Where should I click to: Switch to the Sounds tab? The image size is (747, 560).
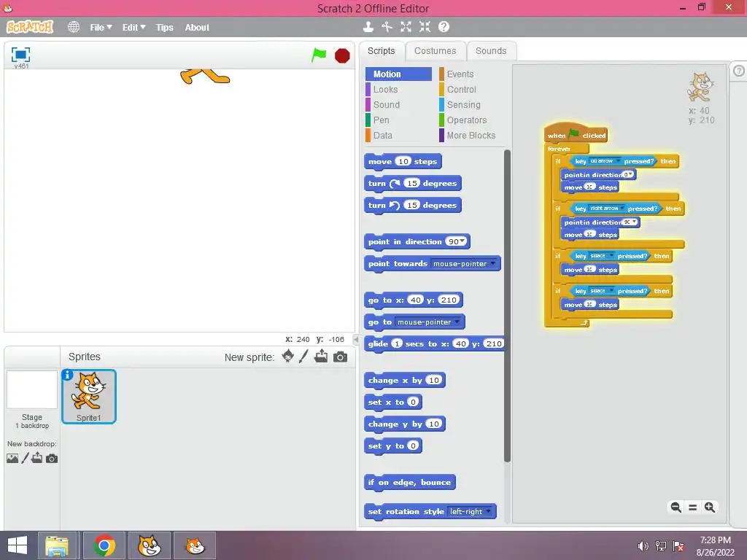[x=491, y=51]
